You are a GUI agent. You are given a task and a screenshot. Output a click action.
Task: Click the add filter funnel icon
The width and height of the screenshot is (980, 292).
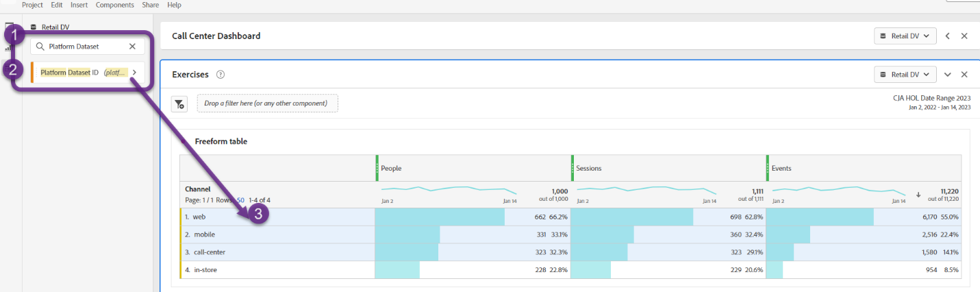point(179,104)
